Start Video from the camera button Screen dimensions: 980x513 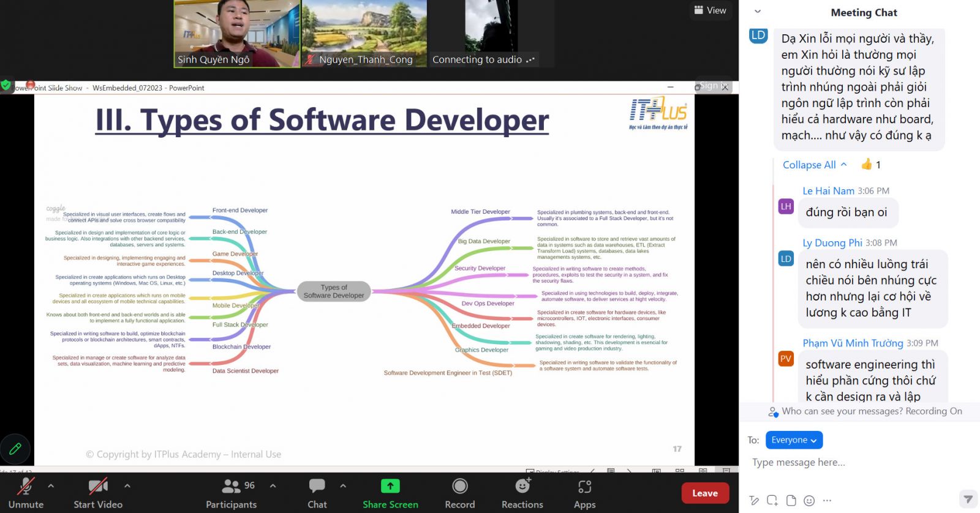pos(98,493)
